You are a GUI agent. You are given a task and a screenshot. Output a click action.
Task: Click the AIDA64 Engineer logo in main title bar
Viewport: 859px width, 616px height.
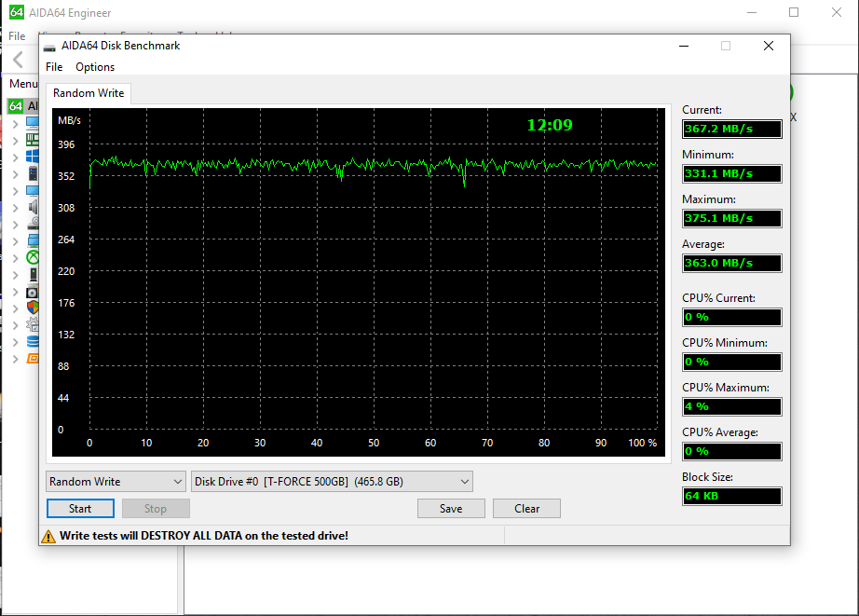point(17,12)
